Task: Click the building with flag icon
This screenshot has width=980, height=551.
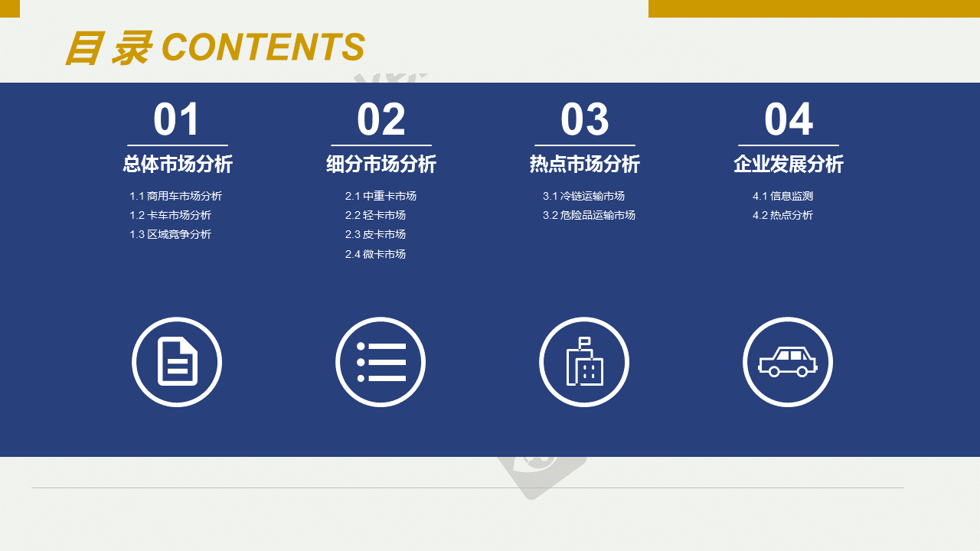Action: [x=584, y=362]
